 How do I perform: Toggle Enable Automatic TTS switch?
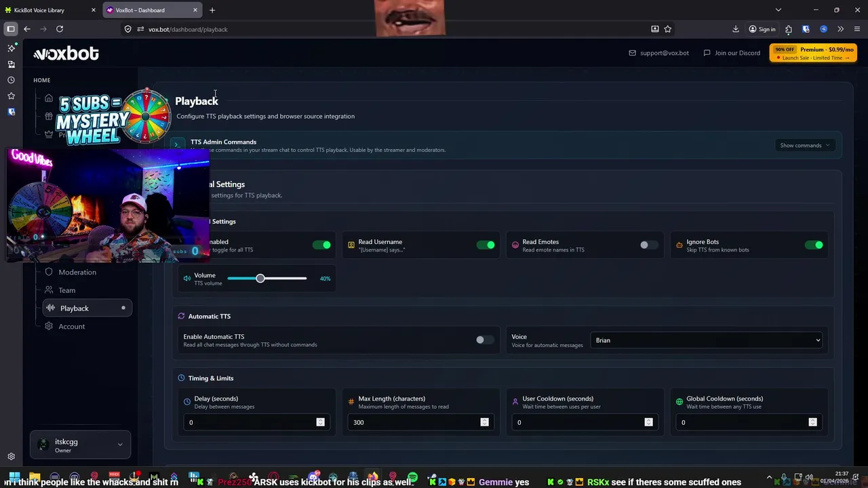[485, 340]
